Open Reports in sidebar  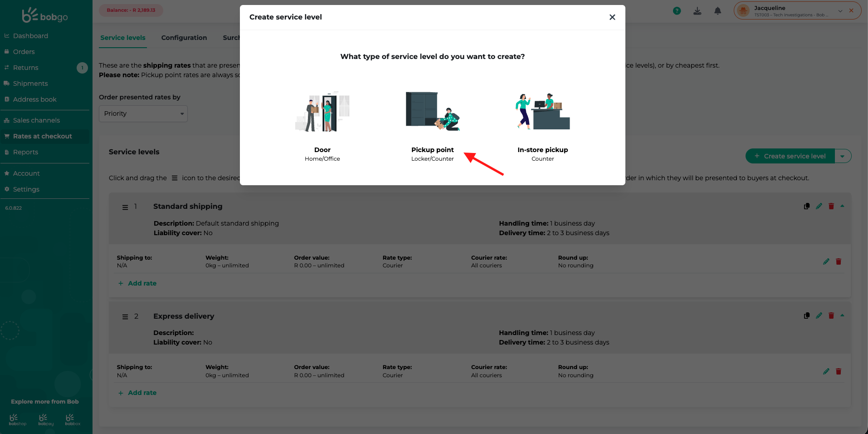click(x=25, y=152)
